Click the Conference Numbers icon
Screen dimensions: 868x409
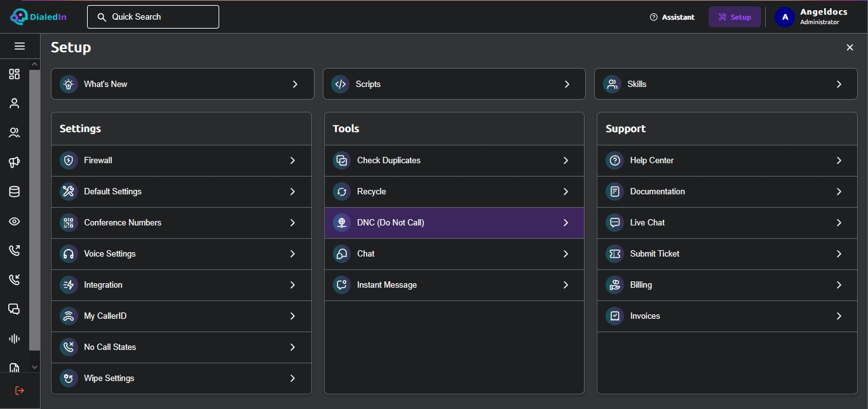pos(69,223)
